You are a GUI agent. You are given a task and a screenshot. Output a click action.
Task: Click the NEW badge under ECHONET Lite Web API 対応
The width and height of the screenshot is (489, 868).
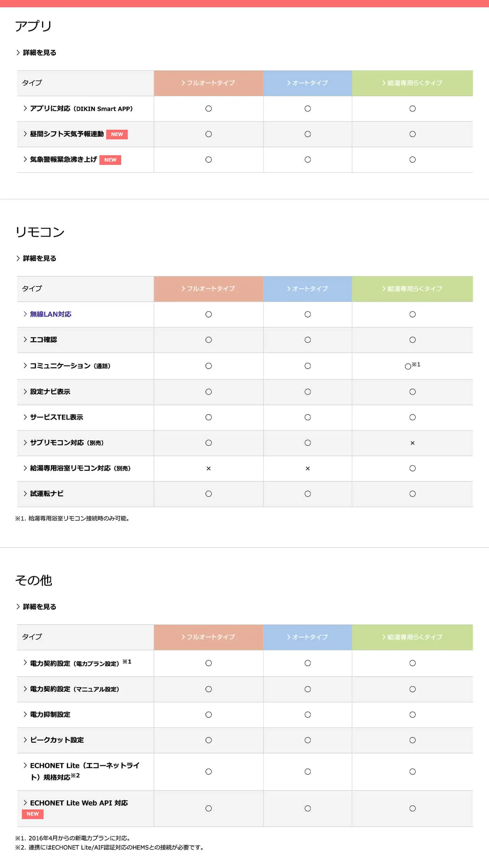coord(32,814)
